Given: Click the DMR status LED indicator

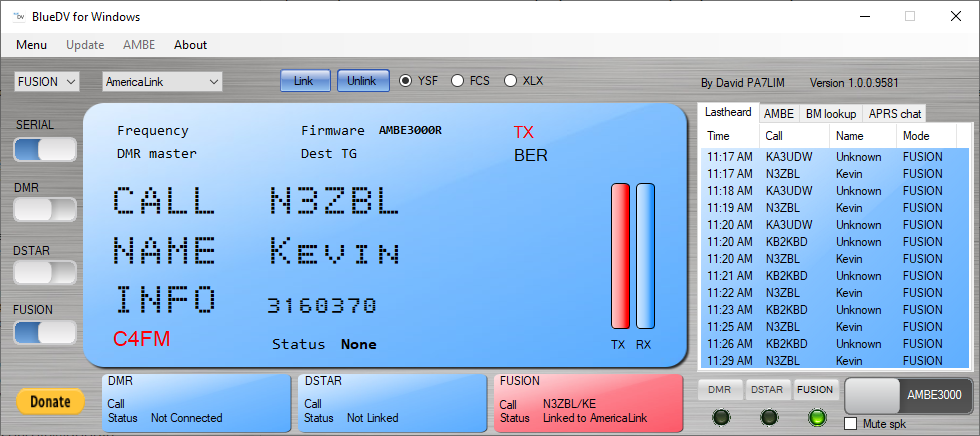Looking at the screenshot, I should point(721,417).
